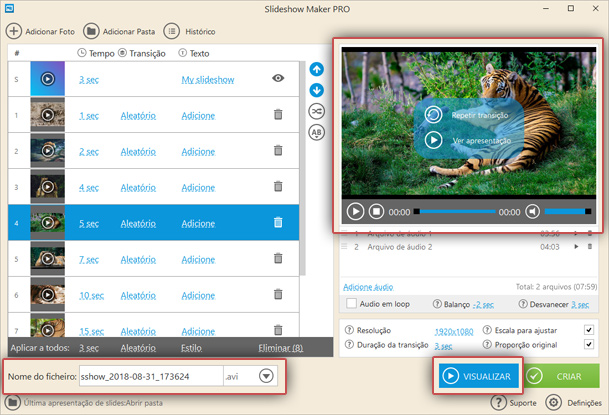Screen dimensions: 609x415
Task: Open the Suporte help icon
Action: point(498,403)
